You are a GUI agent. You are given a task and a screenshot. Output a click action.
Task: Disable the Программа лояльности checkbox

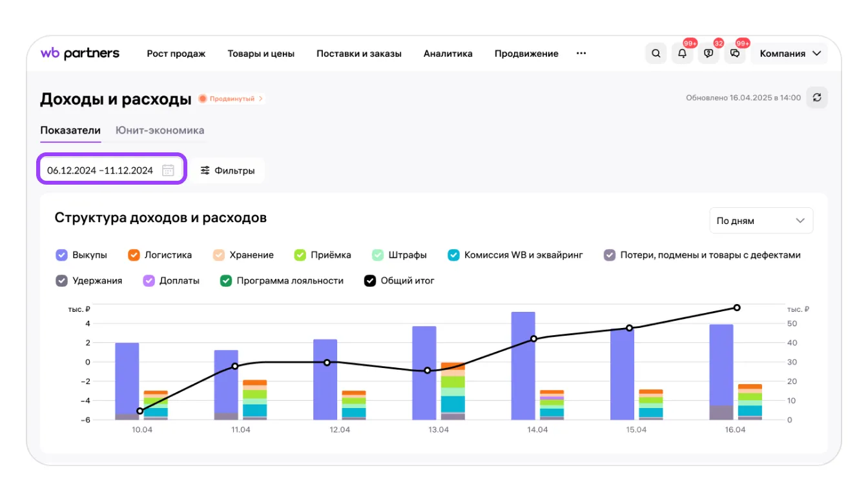click(226, 281)
